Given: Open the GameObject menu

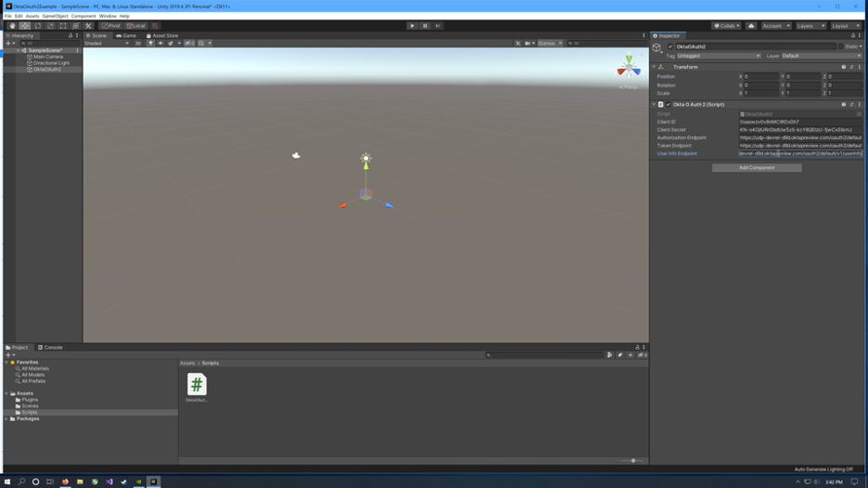Looking at the screenshot, I should (55, 16).
